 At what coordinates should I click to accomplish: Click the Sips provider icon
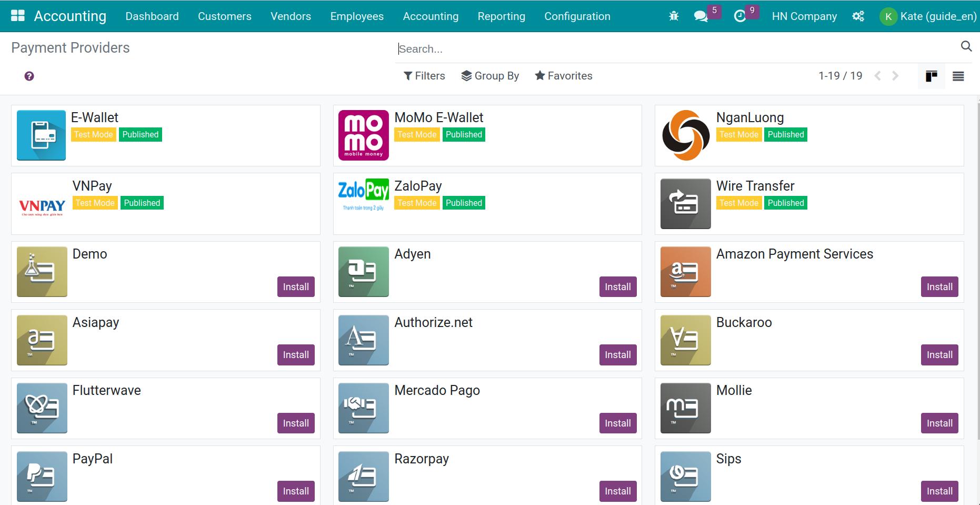(686, 477)
